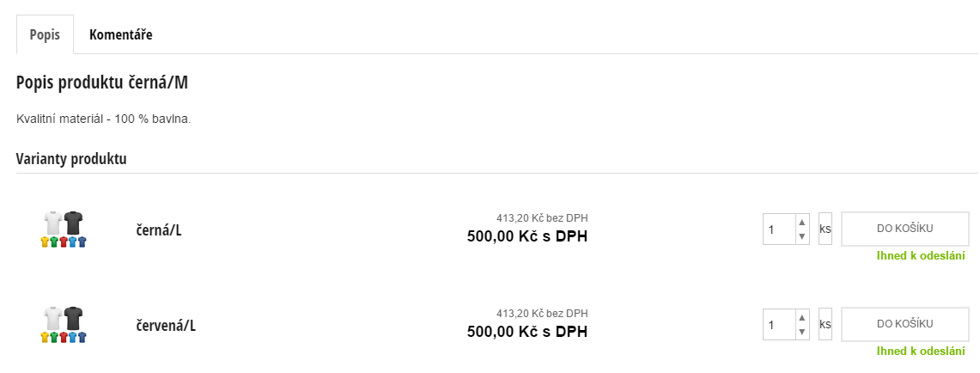Click the 'Varianty produktu' heading
980x373 pixels.
click(x=71, y=159)
